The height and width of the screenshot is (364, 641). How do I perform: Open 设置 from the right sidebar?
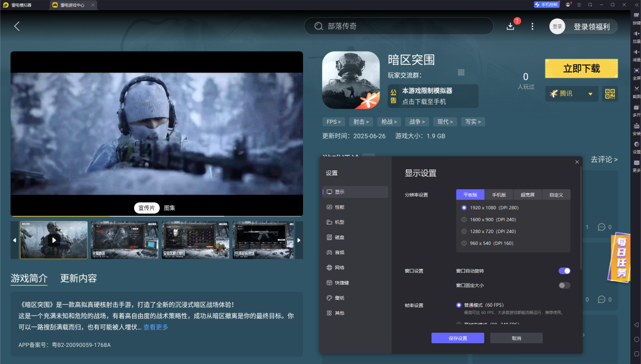pos(636,148)
